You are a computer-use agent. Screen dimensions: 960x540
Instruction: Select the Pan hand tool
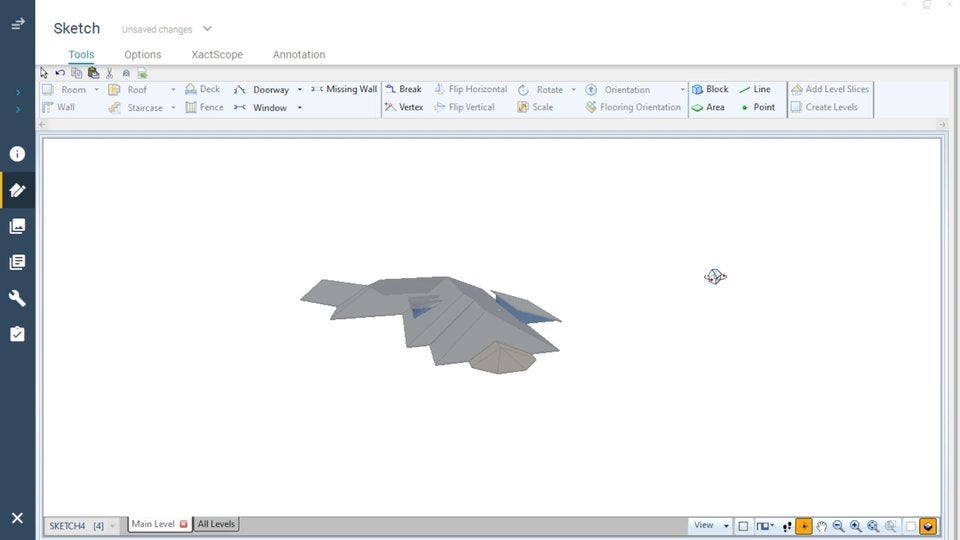tap(821, 526)
